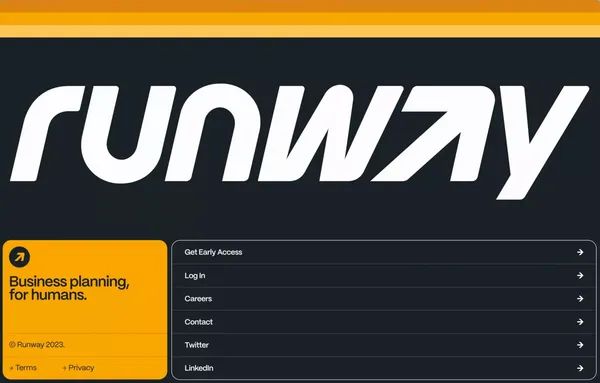
Task: Click the arrow icon in Careers row
Action: pyautogui.click(x=580, y=299)
